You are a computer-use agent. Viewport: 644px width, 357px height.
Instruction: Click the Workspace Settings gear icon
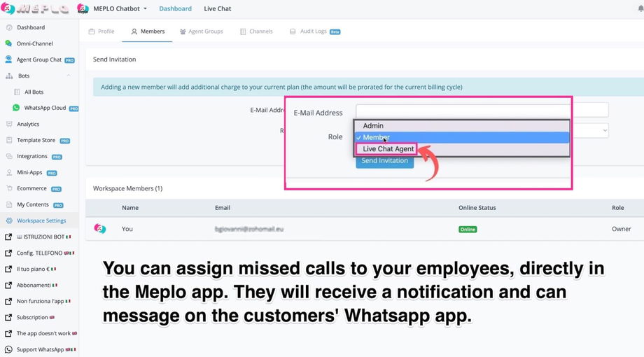click(9, 220)
